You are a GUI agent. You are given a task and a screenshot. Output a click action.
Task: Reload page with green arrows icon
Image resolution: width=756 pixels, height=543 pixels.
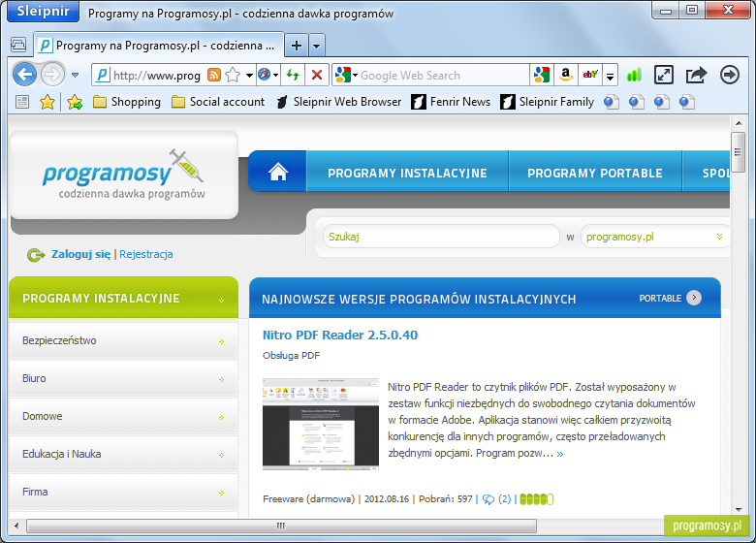pyautogui.click(x=293, y=75)
